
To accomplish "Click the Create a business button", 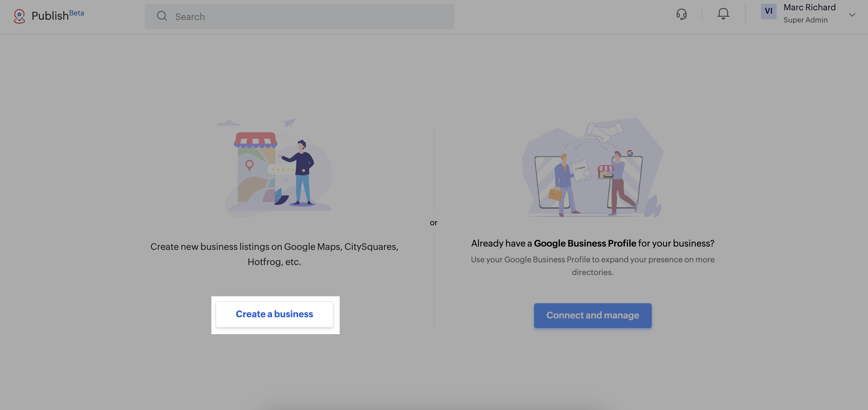I will tap(274, 314).
